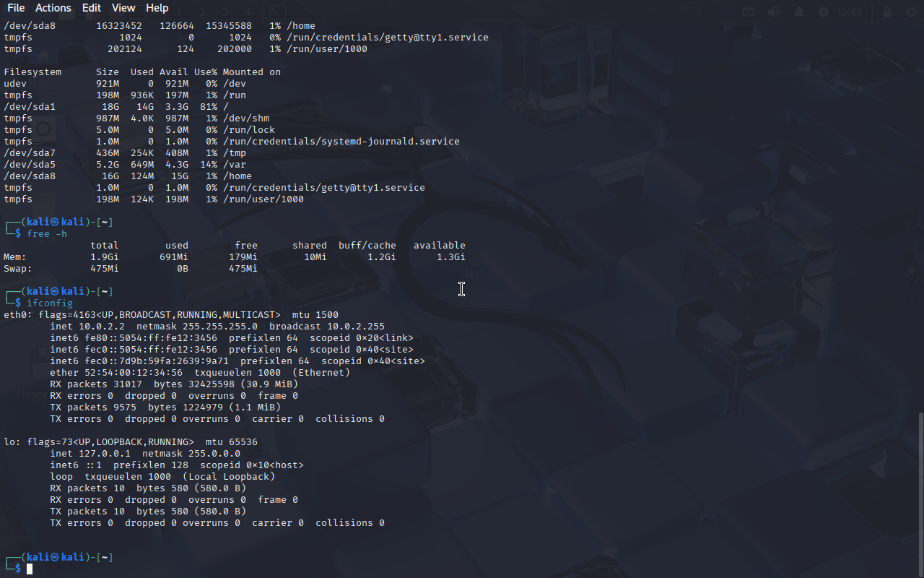Click the 'Mounted on' column header
Screen dimensions: 924x578
click(x=252, y=72)
